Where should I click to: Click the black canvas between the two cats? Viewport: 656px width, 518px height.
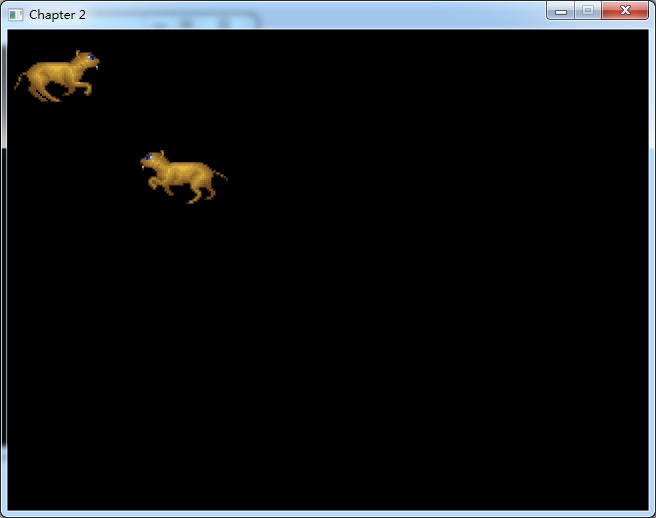point(115,125)
